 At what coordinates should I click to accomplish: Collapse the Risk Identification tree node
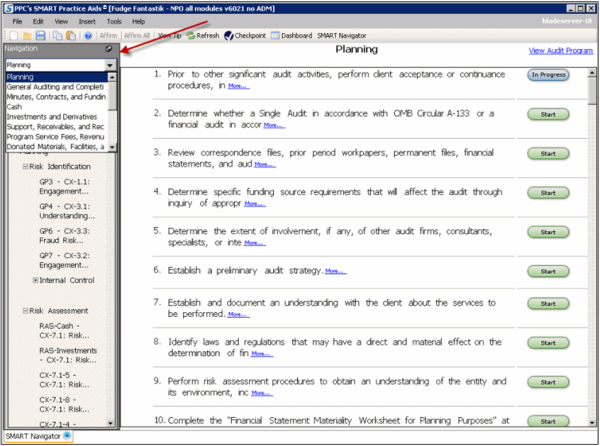24,166
